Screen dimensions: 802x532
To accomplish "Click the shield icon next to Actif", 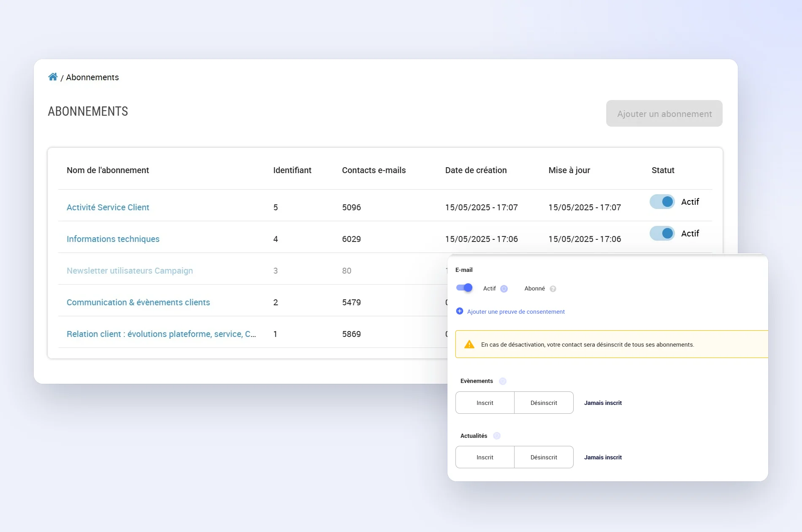I will coord(504,289).
